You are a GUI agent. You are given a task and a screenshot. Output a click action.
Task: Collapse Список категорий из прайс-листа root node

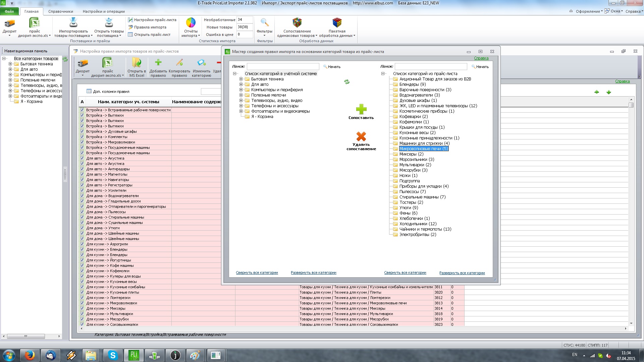[x=383, y=74]
